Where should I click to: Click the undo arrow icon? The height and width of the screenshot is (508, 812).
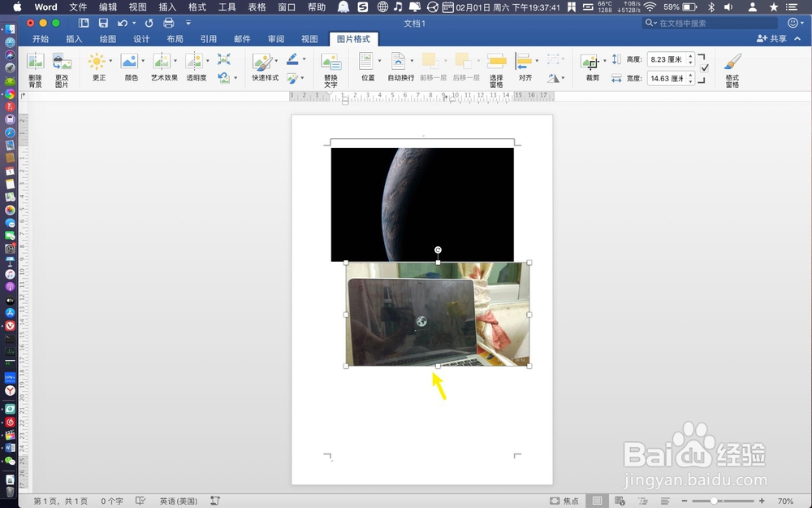123,24
